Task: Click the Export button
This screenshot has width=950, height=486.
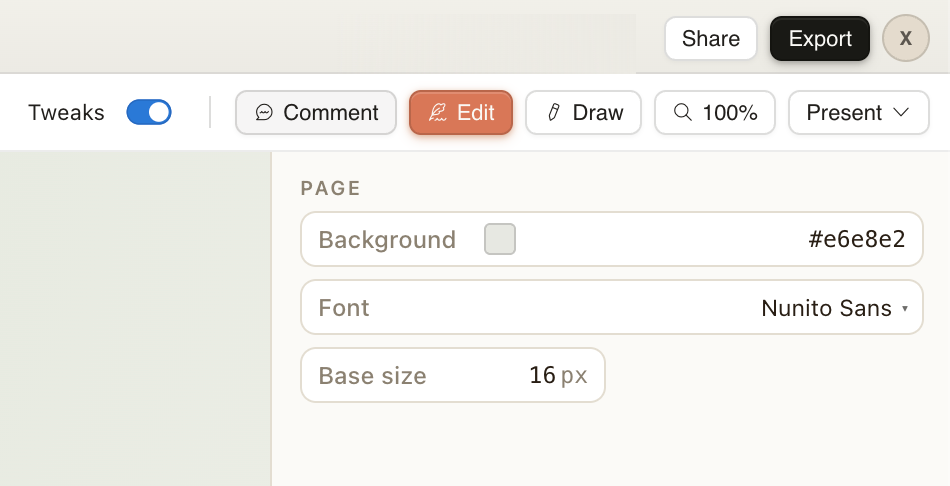Action: 820,39
